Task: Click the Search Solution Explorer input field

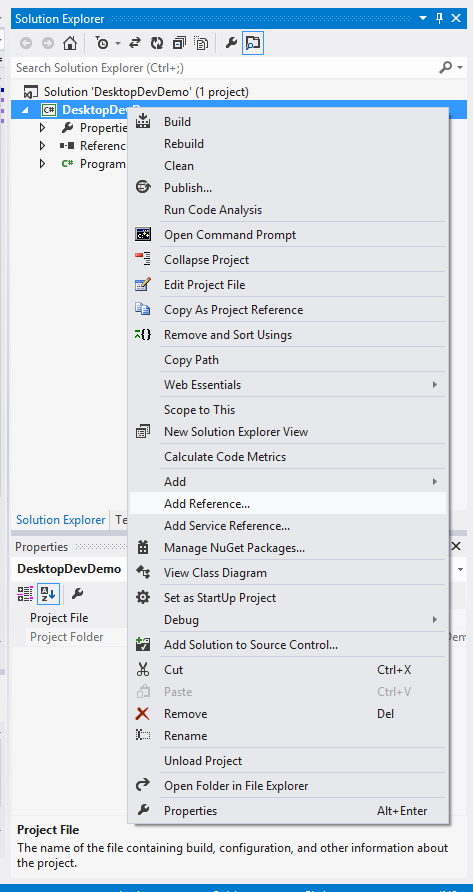Action: point(224,68)
